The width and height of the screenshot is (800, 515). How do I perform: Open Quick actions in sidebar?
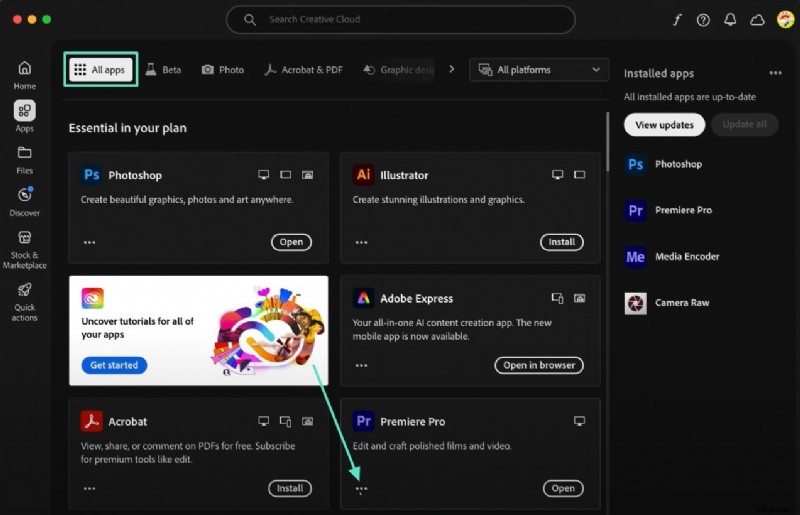pyautogui.click(x=24, y=302)
